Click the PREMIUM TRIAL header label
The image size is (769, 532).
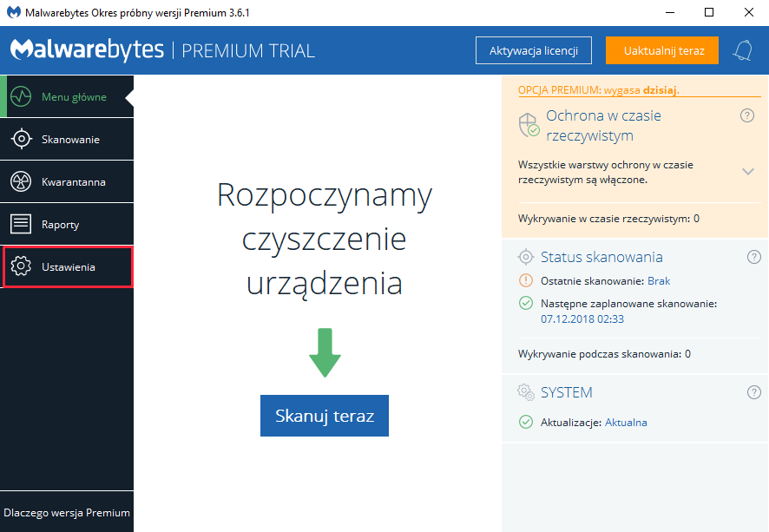(248, 51)
